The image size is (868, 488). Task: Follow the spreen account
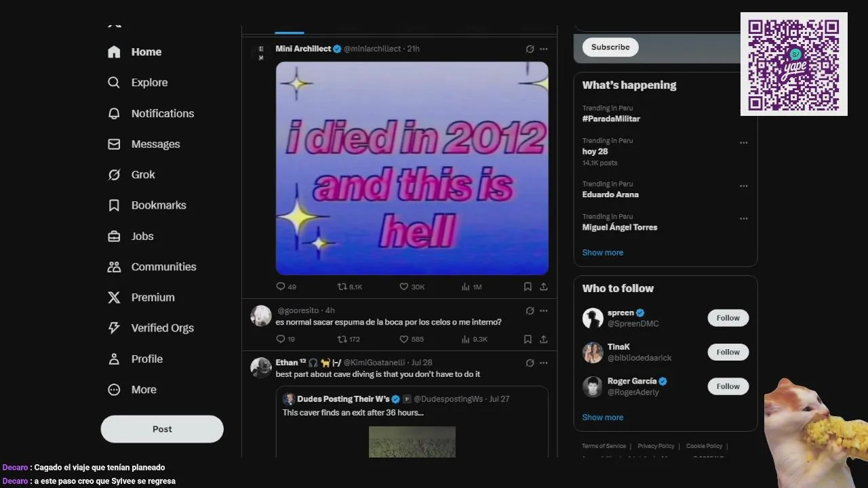pos(728,318)
